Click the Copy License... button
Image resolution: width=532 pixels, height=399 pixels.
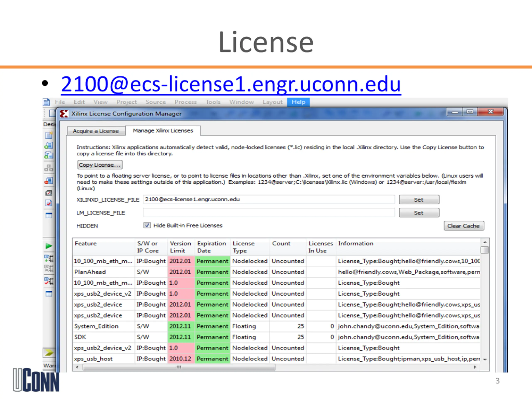point(100,165)
